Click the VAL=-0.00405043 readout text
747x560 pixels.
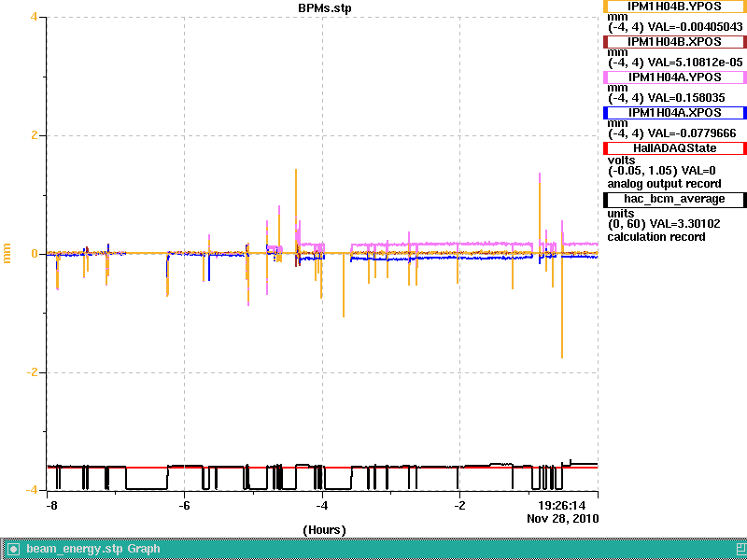pos(695,27)
